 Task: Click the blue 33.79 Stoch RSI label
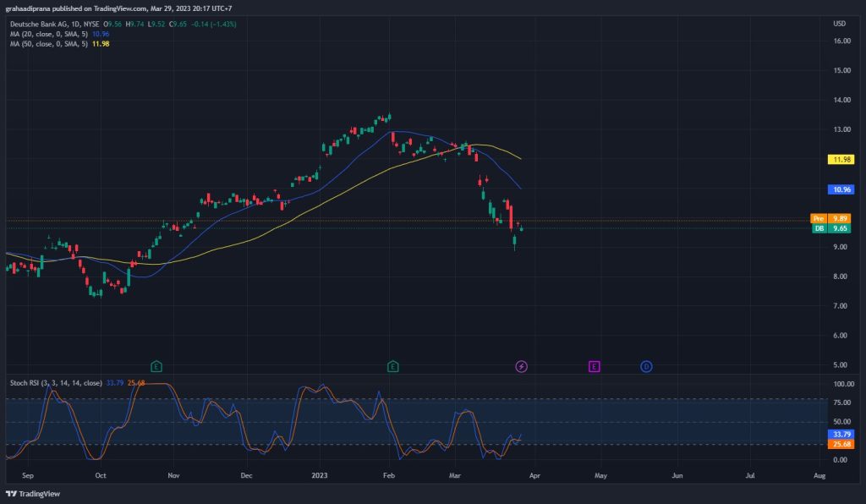pyautogui.click(x=841, y=435)
